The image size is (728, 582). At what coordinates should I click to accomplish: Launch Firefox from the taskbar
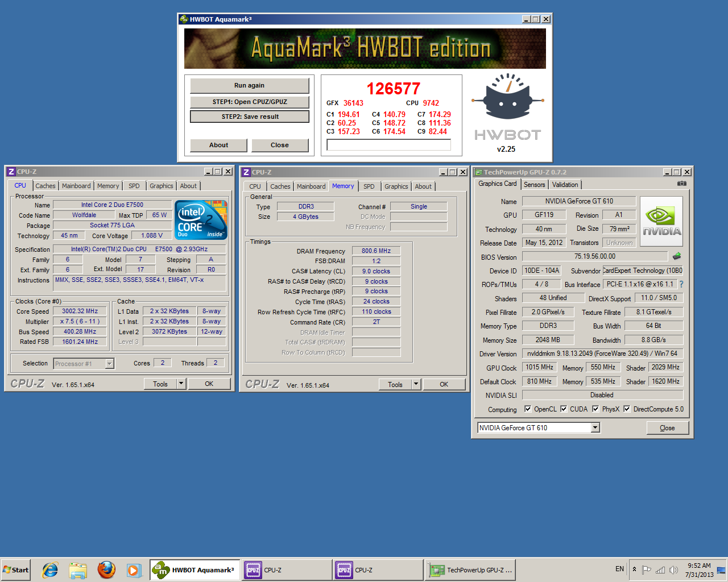[106, 569]
